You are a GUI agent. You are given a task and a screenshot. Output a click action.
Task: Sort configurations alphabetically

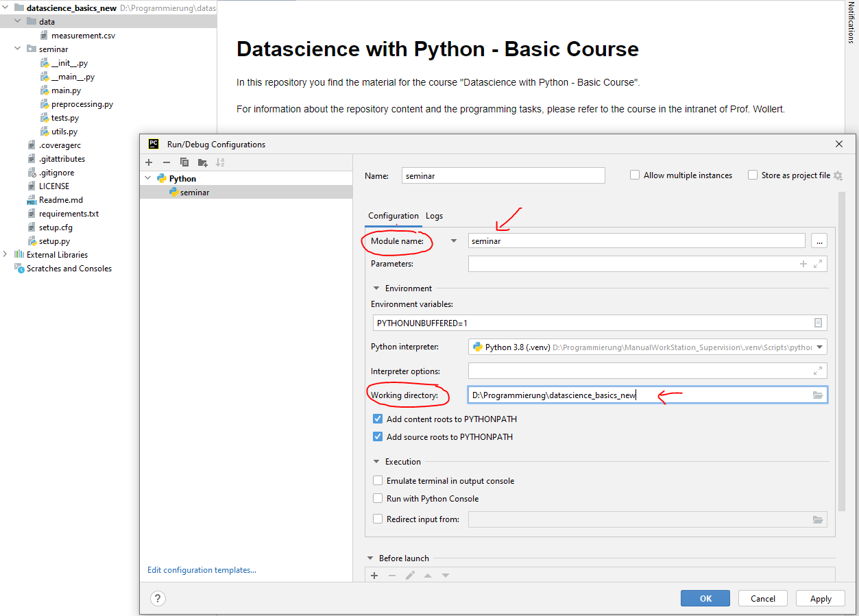(x=219, y=162)
